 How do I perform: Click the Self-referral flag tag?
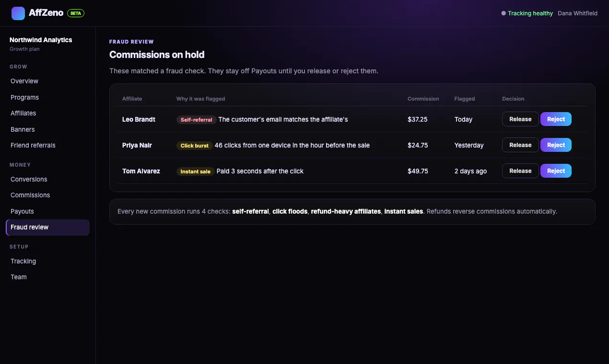(x=196, y=120)
